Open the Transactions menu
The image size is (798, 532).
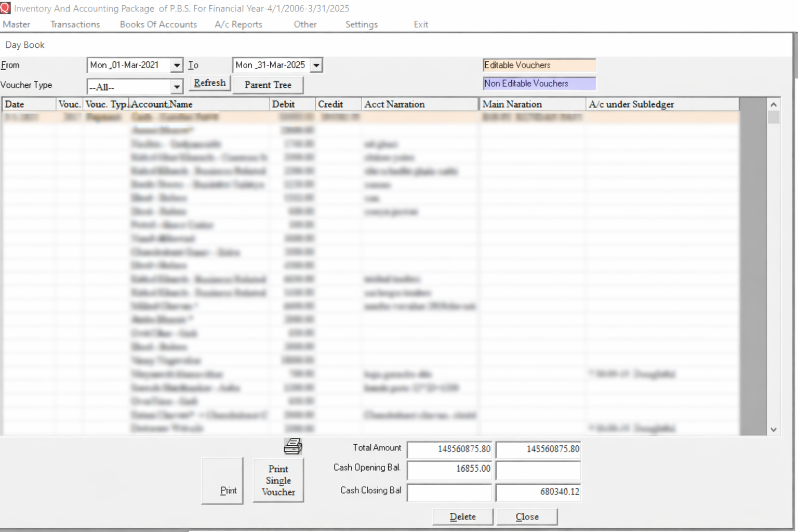tap(75, 24)
